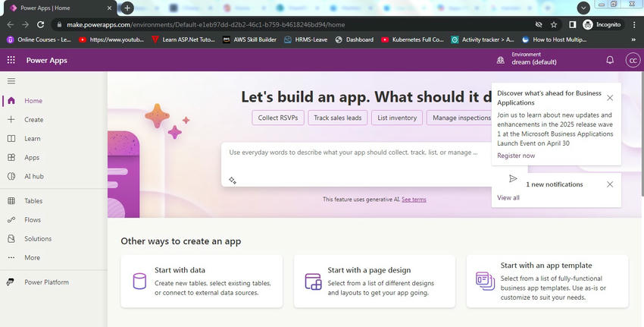Click the Register now link

click(x=516, y=156)
